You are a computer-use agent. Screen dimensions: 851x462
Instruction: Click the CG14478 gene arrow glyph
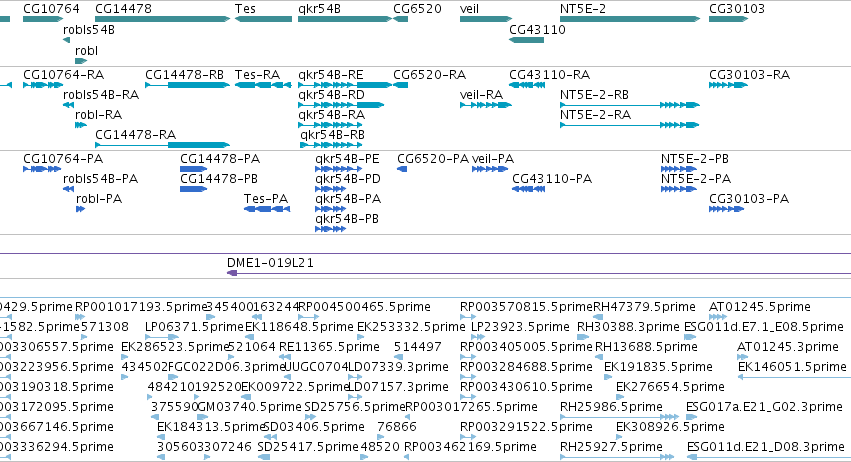pos(162,19)
